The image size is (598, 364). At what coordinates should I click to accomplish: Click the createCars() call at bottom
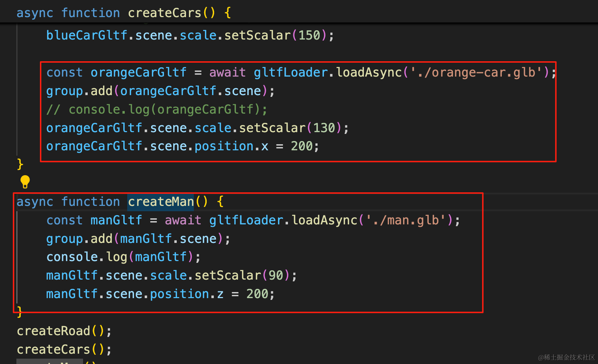tap(64, 350)
